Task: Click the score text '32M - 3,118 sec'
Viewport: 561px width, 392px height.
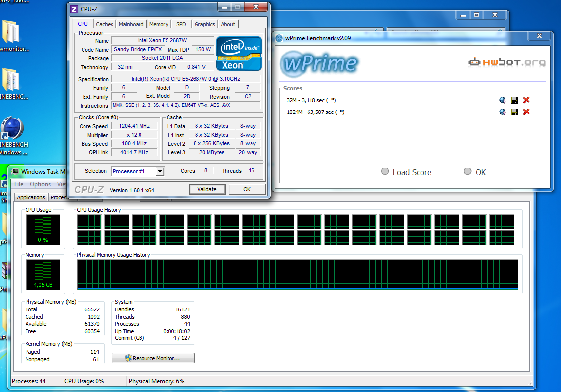Action: tap(311, 101)
